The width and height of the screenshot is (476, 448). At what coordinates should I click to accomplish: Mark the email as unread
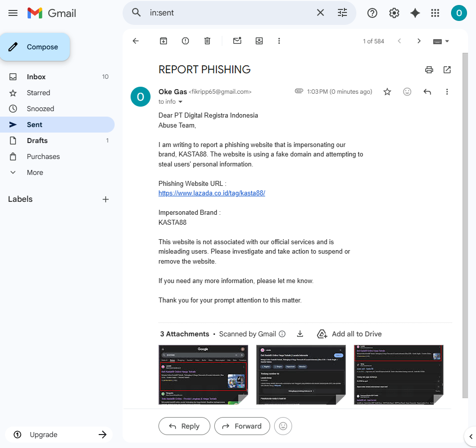[237, 41]
